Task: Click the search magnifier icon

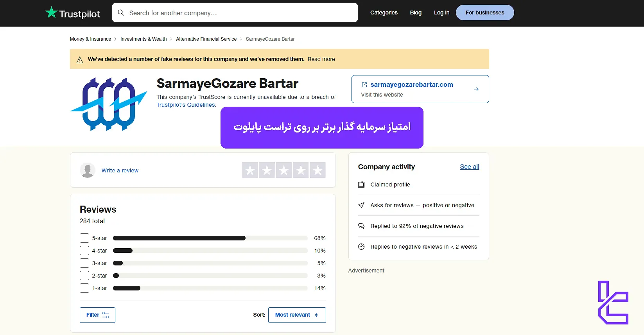Action: pyautogui.click(x=121, y=13)
